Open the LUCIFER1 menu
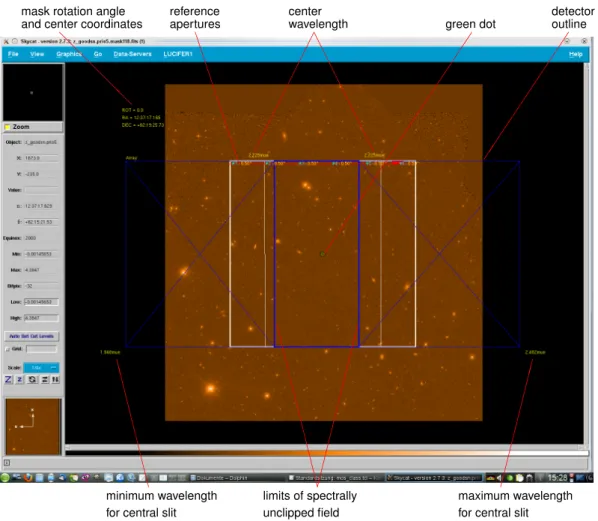Screen dimensions: 598x521 coord(178,54)
